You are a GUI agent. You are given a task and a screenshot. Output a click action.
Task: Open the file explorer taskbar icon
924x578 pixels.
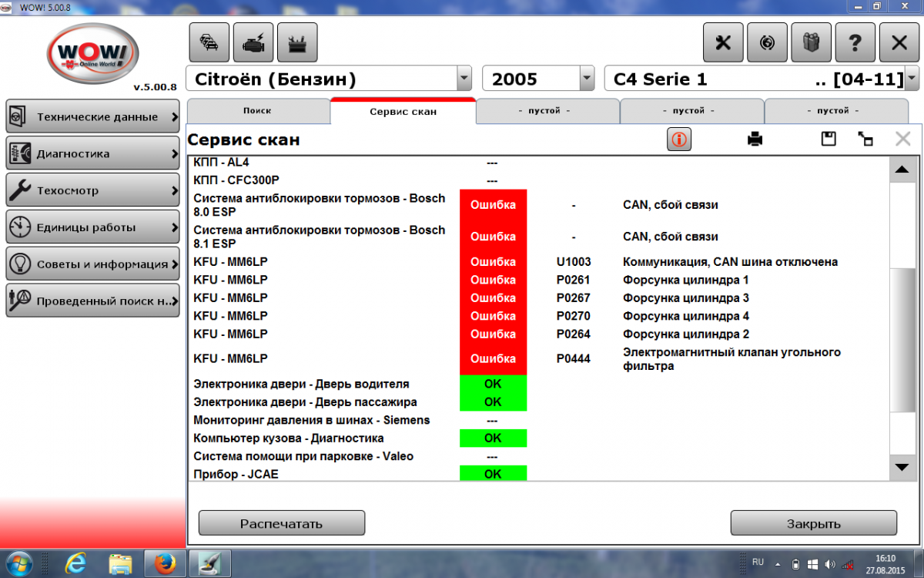click(121, 563)
